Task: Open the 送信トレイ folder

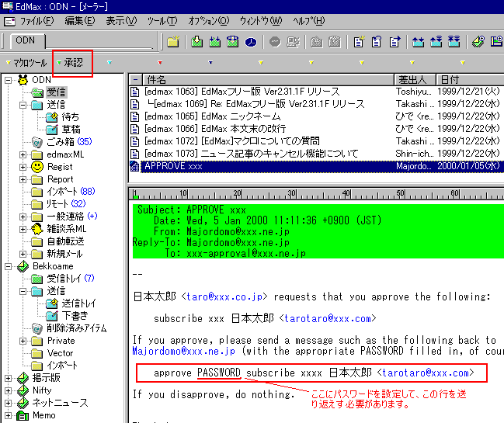Action: (x=78, y=303)
